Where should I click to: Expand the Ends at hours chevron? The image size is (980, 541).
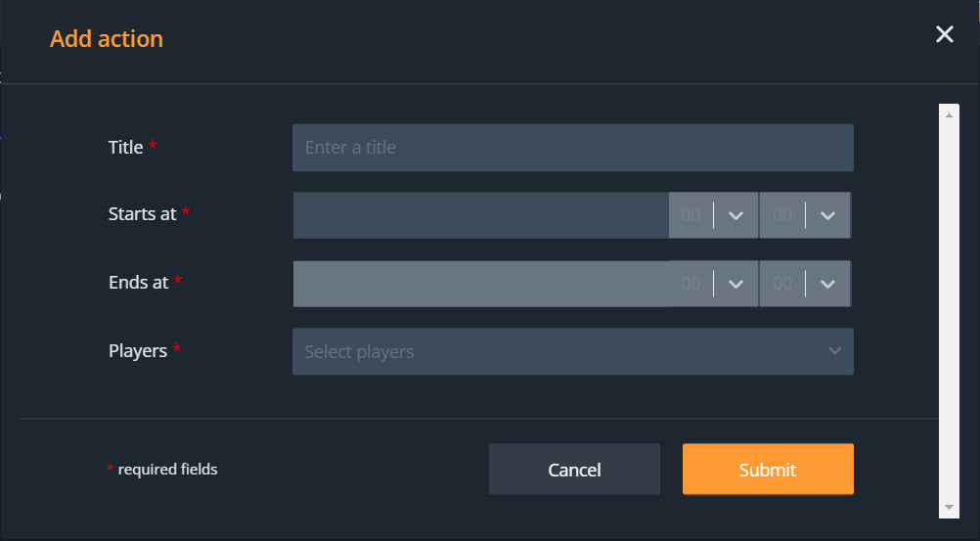(x=736, y=284)
